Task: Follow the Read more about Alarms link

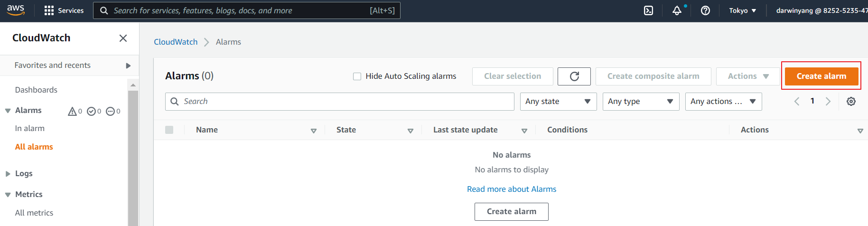Action: click(x=511, y=189)
